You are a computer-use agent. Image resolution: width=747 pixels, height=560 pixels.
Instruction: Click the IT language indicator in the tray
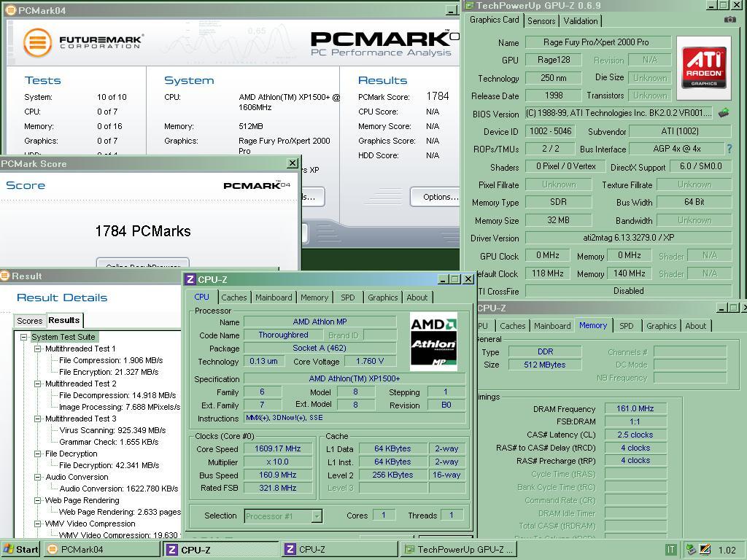(670, 550)
